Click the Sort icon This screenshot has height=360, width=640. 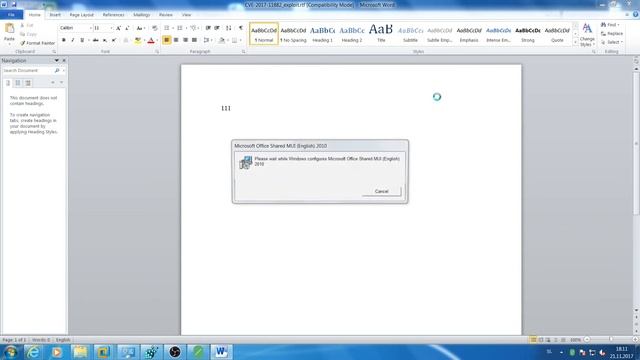tap(229, 28)
